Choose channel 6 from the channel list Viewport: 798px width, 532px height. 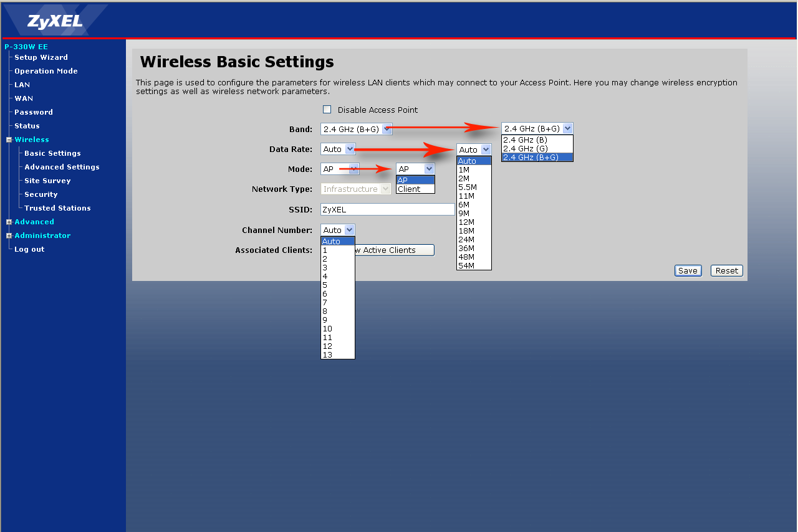(338, 293)
